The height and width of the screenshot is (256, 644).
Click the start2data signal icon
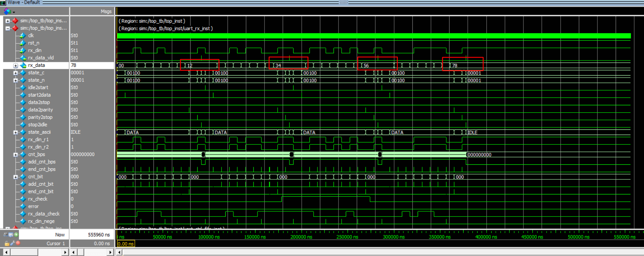pyautogui.click(x=23, y=95)
